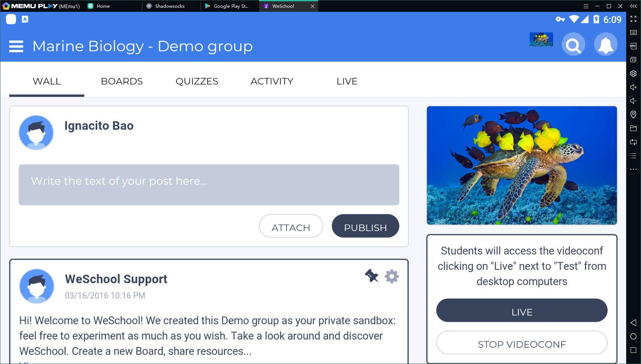641x364 pixels.
Task: Click the sea turtle group cover image
Action: pos(521,165)
